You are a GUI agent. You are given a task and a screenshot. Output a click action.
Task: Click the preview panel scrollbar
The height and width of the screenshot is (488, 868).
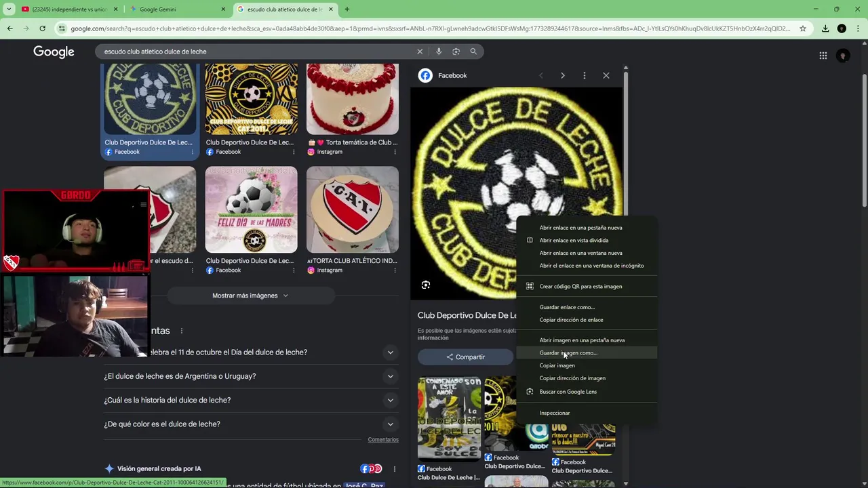click(x=625, y=142)
